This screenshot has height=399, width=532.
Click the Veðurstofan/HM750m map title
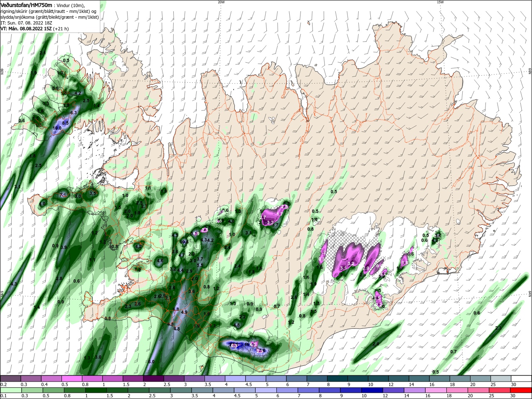(x=26, y=5)
